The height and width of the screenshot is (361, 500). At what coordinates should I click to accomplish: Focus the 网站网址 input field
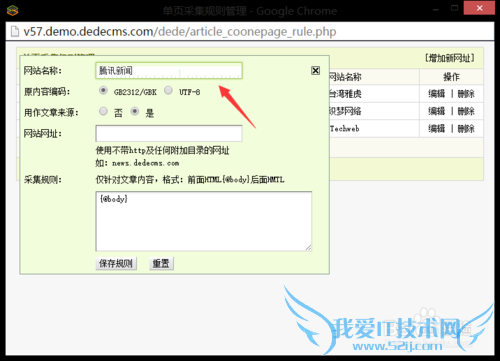pos(169,133)
